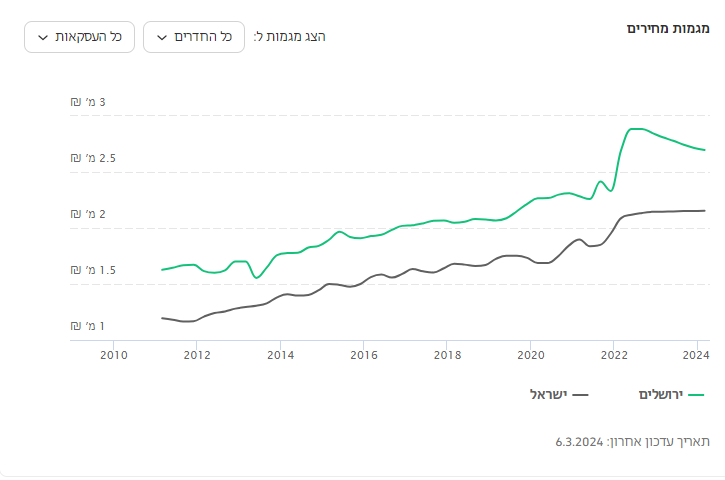Click the gray line marker next to ישראל
The width and height of the screenshot is (725, 480).
(580, 395)
